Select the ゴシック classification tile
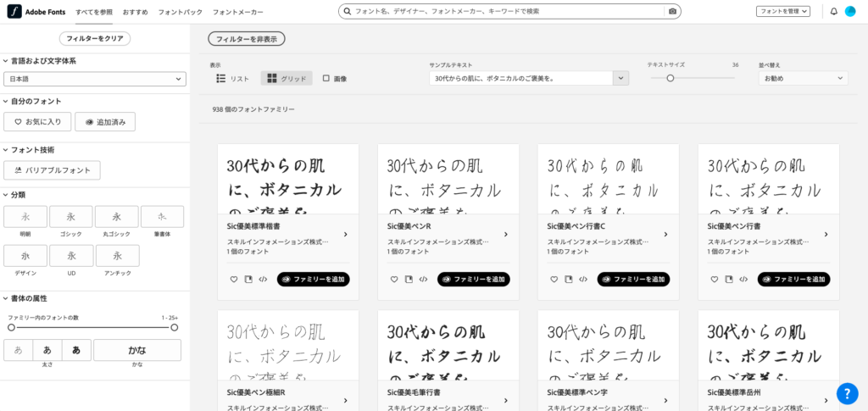 click(71, 217)
